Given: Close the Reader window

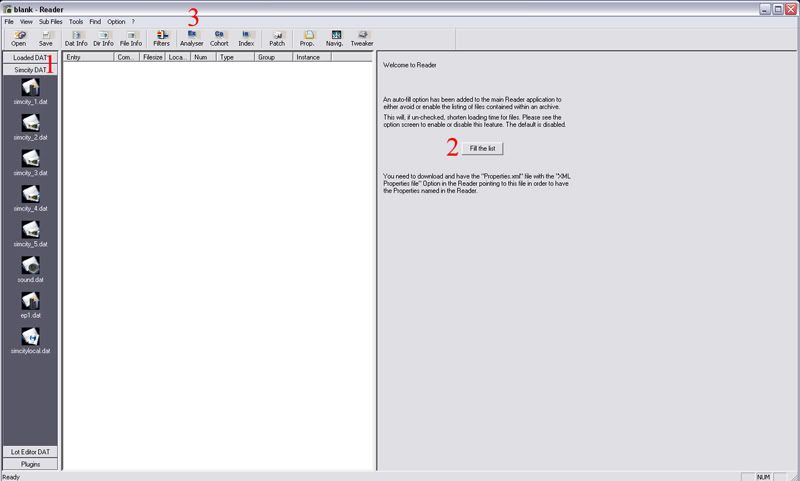Looking at the screenshot, I should (x=790, y=9).
